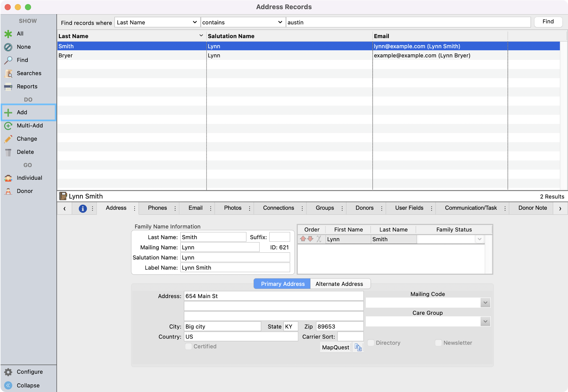Open Configure via the gear icon
Image resolution: width=568 pixels, height=392 pixels.
pos(8,372)
